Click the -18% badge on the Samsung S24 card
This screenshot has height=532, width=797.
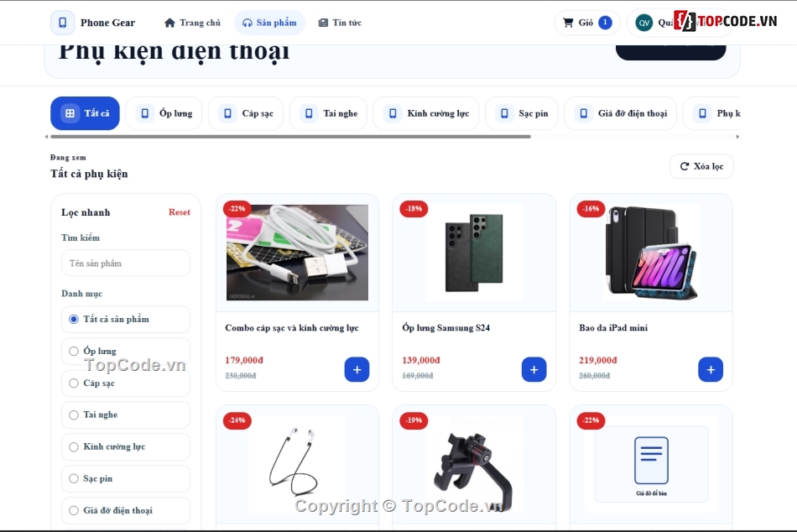(x=414, y=209)
